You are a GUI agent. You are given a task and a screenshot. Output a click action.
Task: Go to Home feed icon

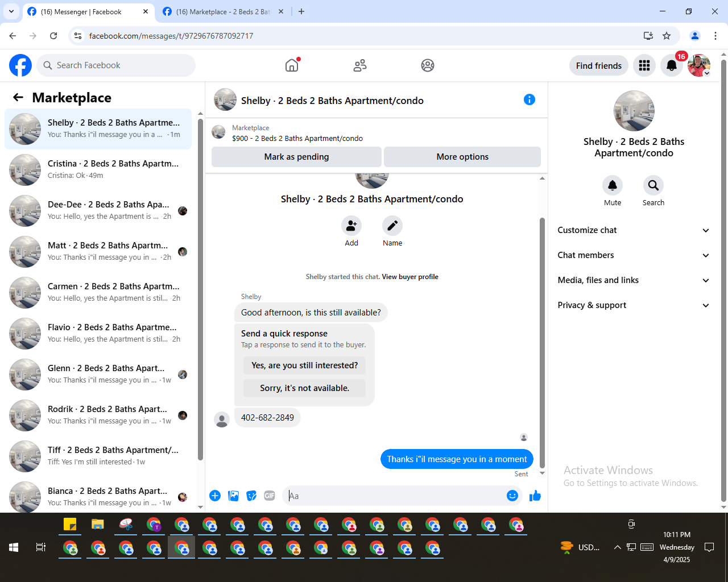(292, 65)
